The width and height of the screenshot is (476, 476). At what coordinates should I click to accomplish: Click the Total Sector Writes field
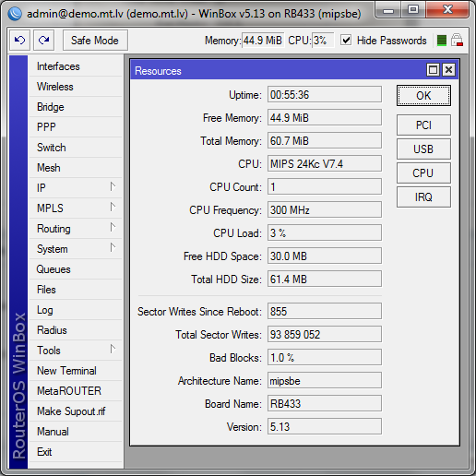[x=325, y=335]
